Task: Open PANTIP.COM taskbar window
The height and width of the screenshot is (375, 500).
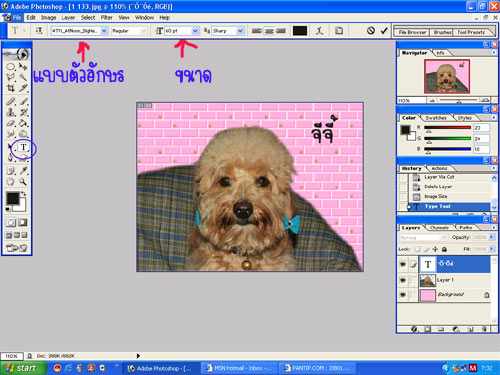Action: pyautogui.click(x=317, y=368)
